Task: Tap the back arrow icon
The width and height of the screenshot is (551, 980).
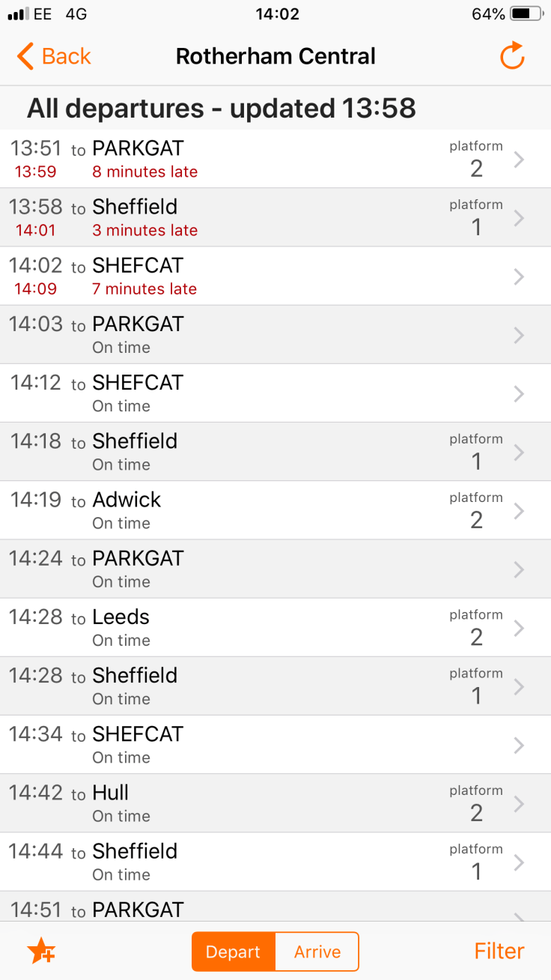Action: [x=25, y=56]
